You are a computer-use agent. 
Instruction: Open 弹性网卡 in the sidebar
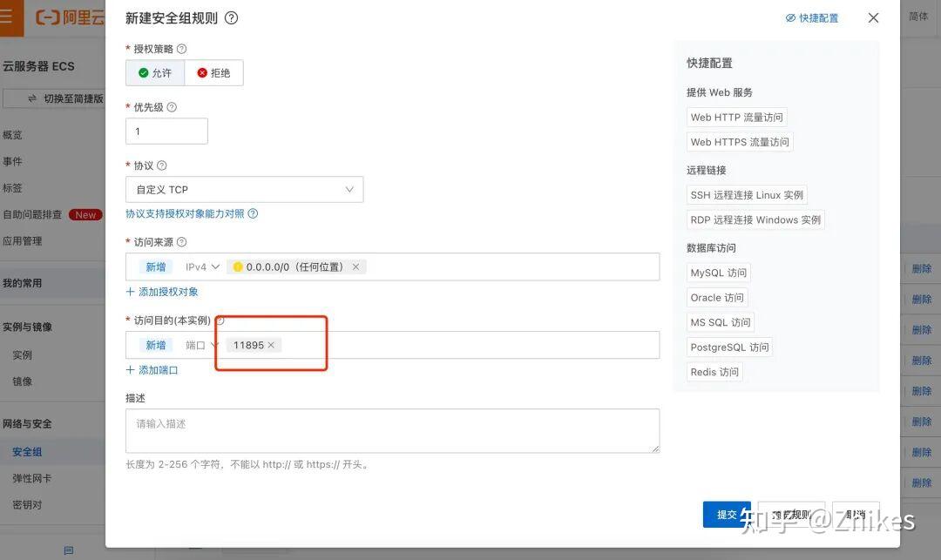pyautogui.click(x=31, y=478)
